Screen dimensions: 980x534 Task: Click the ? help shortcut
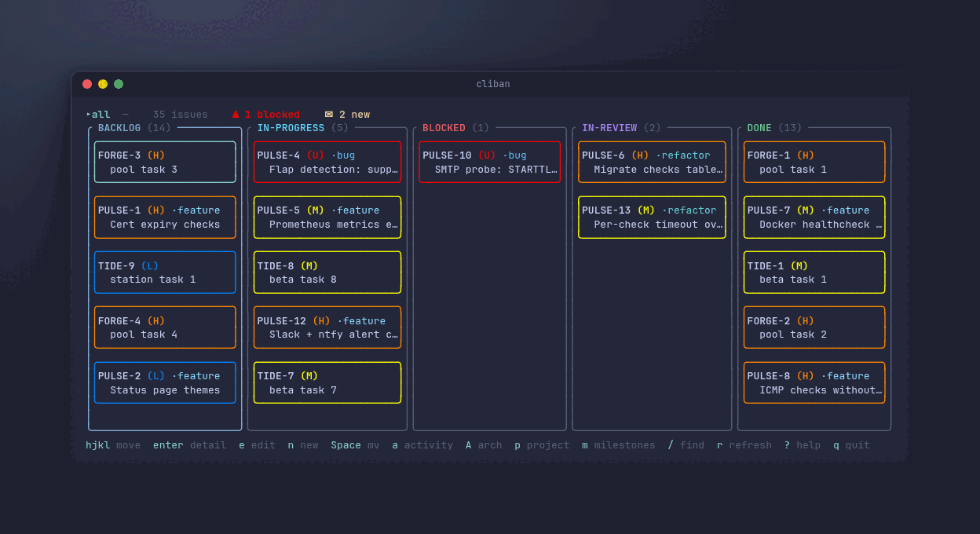[x=803, y=445]
